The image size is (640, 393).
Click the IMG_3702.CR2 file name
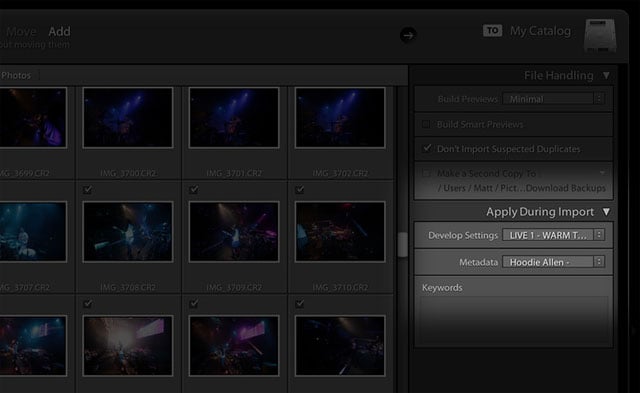pos(340,173)
